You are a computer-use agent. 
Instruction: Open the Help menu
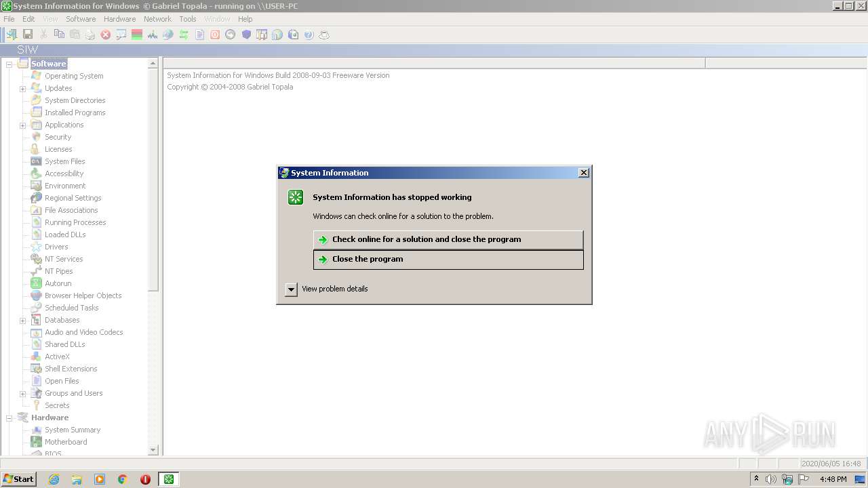coord(245,19)
